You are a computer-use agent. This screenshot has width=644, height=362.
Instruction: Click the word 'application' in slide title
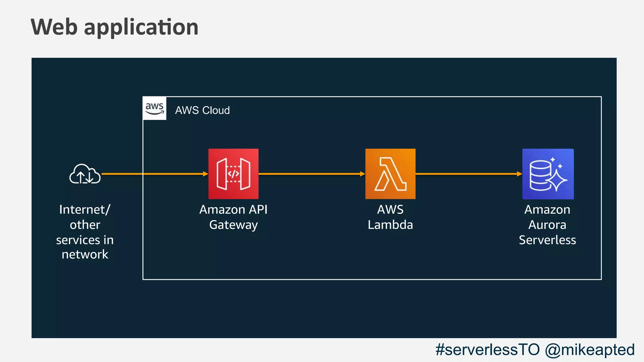141,28
